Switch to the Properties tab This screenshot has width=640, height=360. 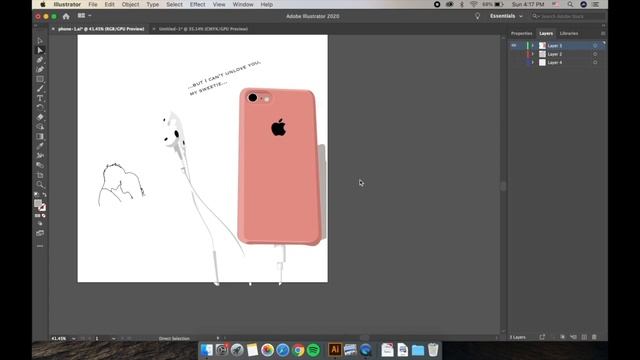coord(522,33)
